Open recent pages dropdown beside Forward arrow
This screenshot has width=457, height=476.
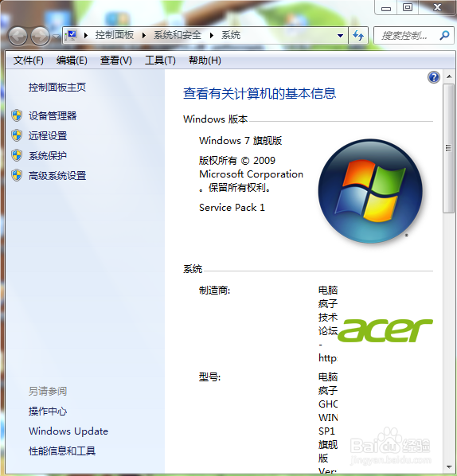click(56, 37)
